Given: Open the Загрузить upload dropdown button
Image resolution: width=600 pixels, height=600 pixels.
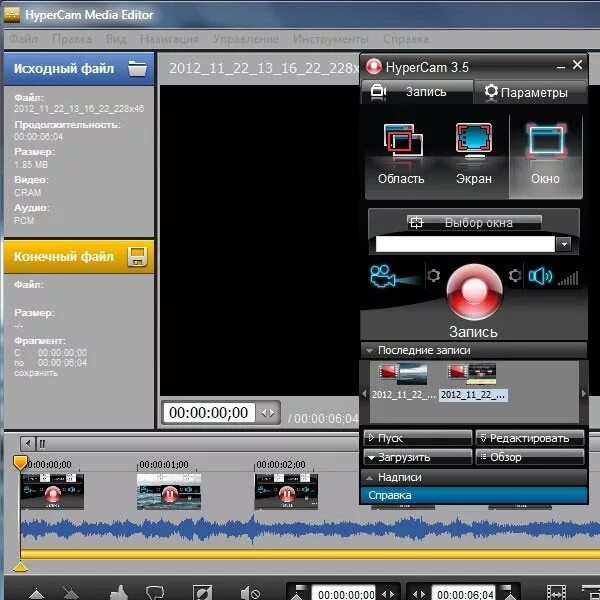Looking at the screenshot, I should [418, 457].
